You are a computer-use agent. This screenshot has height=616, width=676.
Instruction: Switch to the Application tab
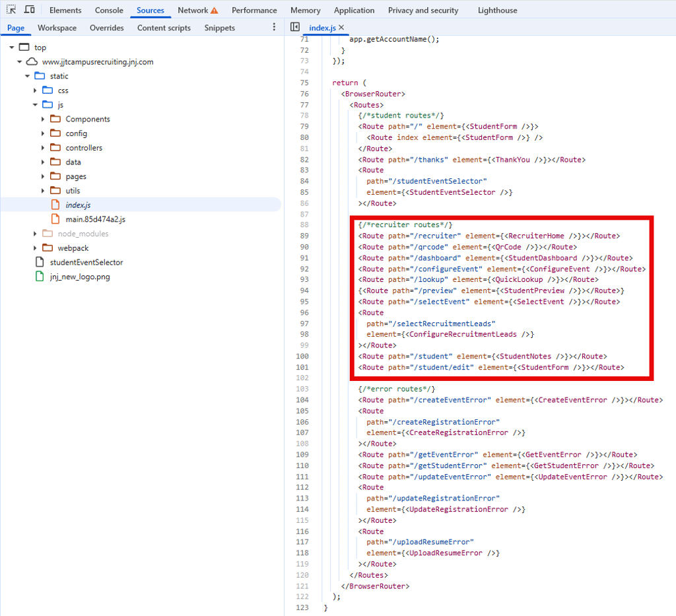354,11
